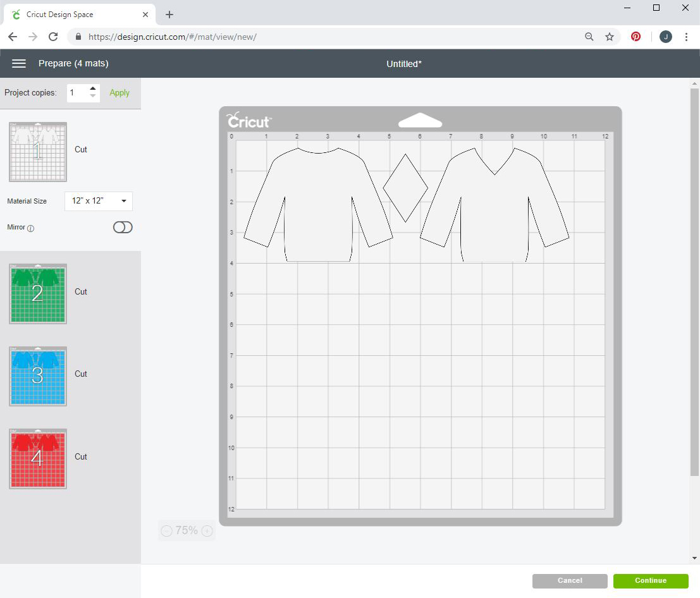Open the Chrome profile avatar J
The height and width of the screenshot is (598, 700).
(x=666, y=37)
